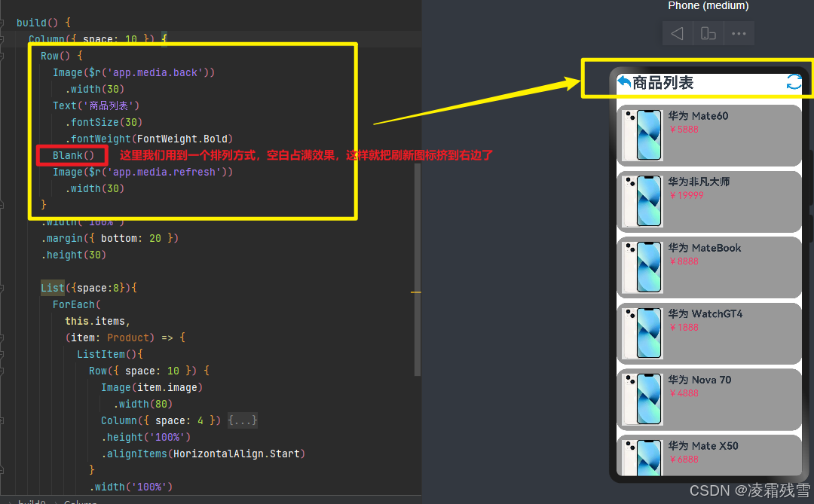Click Image($r('app.media.refresh')) code line
This screenshot has height=504, width=814.
(x=142, y=172)
